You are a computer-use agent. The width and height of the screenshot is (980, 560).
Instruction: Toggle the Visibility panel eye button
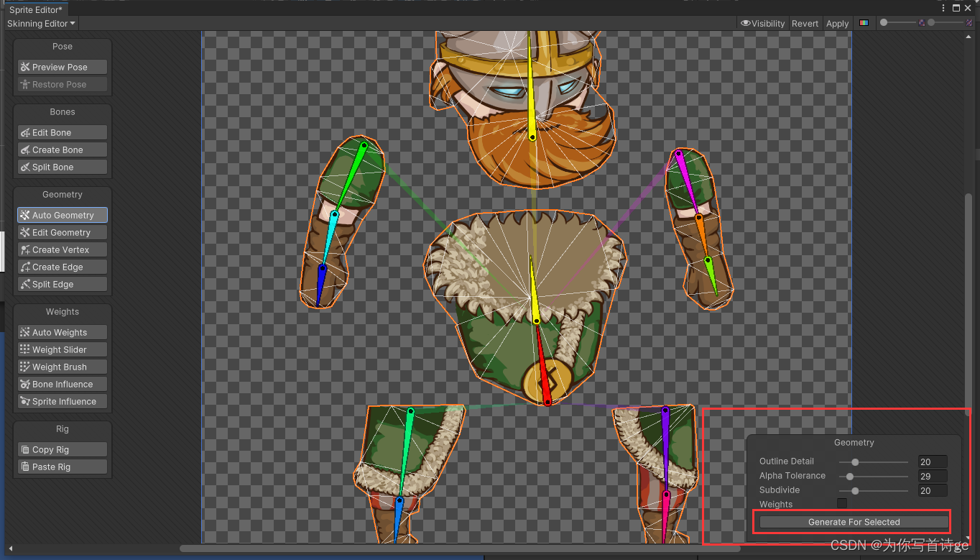coord(763,23)
